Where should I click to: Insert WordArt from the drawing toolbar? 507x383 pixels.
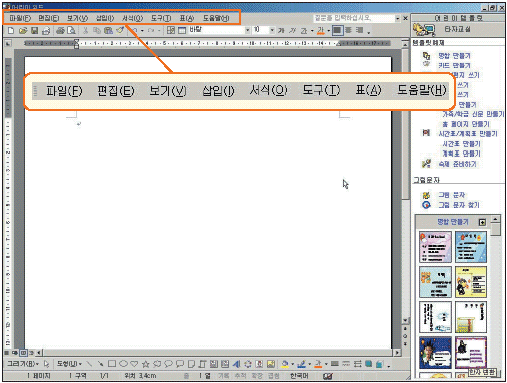click(236, 364)
